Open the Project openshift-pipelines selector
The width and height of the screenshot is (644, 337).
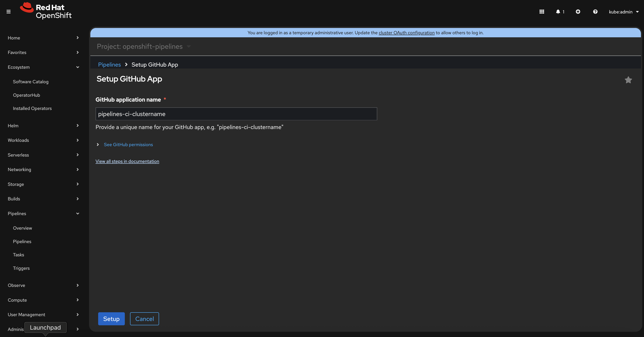143,47
